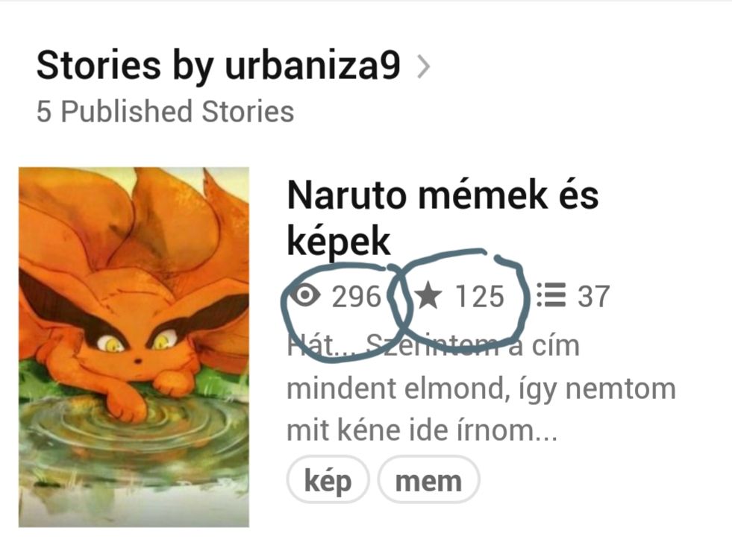Select the mem tag

(x=428, y=479)
